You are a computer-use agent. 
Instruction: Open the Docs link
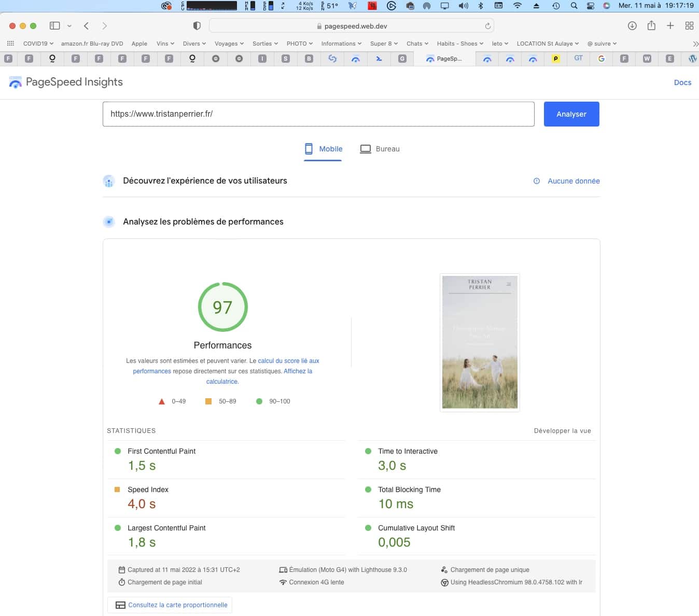(x=682, y=82)
